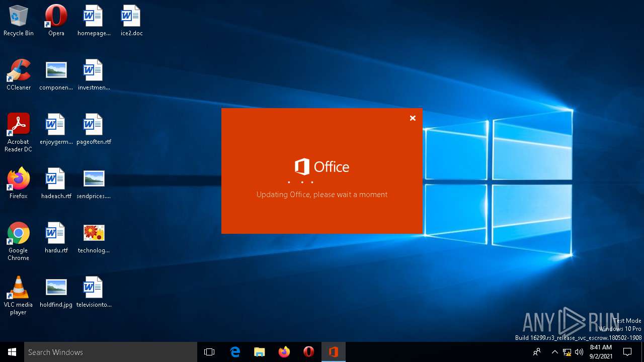Close the Updating Office splash dialog
Image resolution: width=644 pixels, height=362 pixels.
coord(413,118)
